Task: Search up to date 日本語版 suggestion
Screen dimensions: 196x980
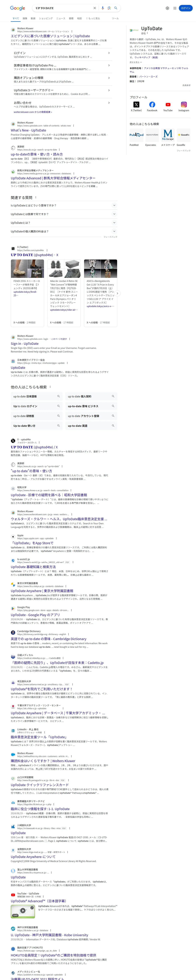Action: pos(37,396)
